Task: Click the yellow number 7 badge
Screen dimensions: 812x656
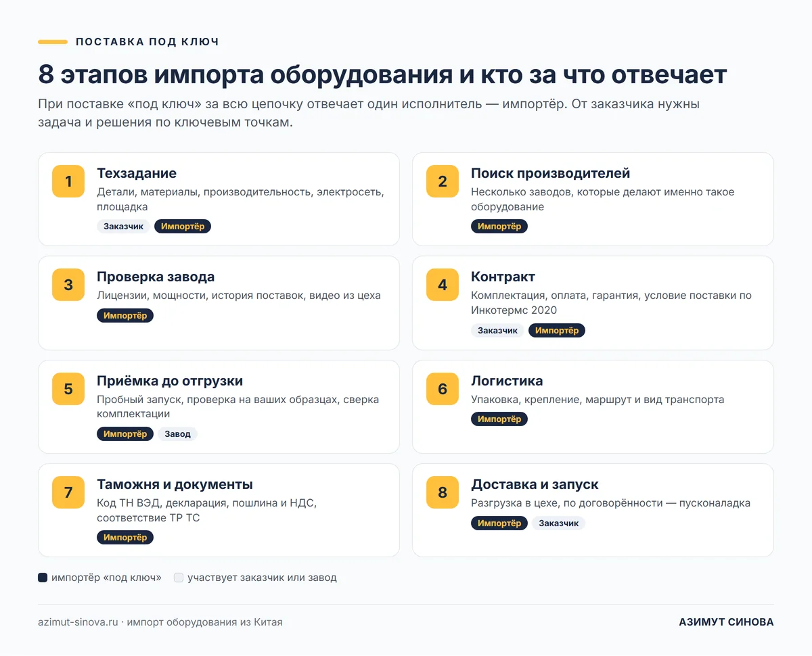Action: [68, 492]
